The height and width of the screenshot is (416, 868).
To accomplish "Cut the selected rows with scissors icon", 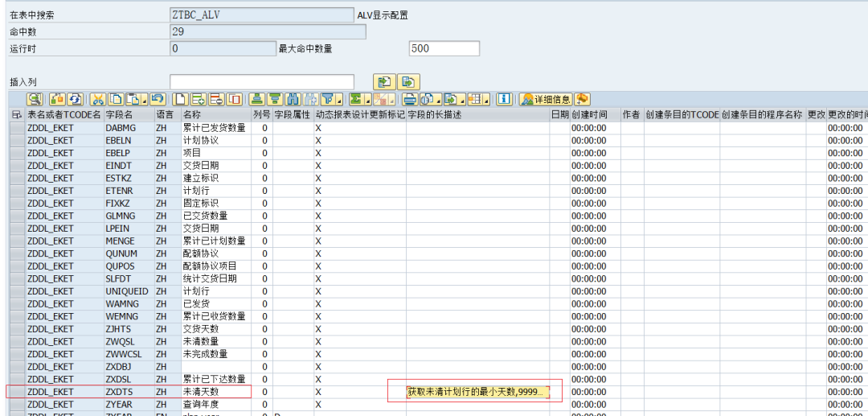I will 98,99.
